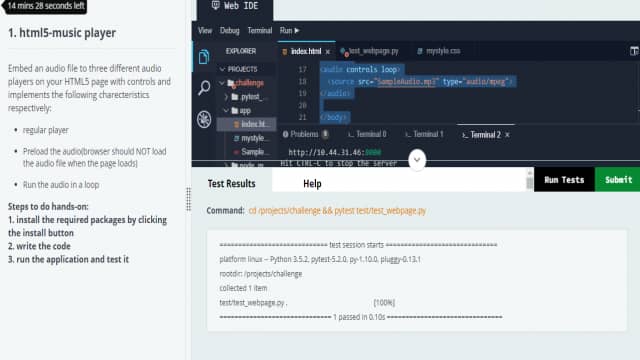This screenshot has height=360, width=640.
Task: Switch to Terminal 0 tab
Action: [x=367, y=134]
